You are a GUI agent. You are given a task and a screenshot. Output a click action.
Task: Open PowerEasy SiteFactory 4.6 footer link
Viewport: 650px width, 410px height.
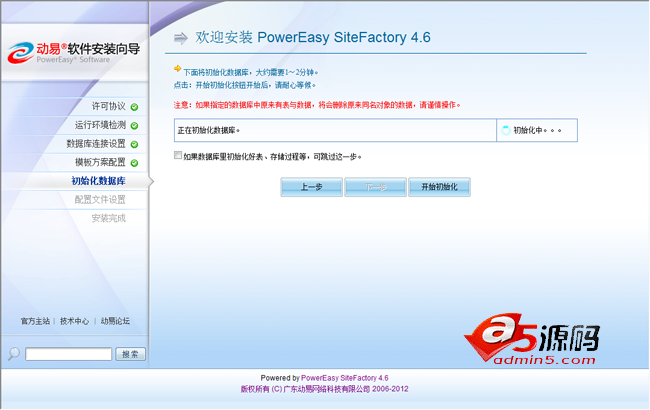pyautogui.click(x=344, y=378)
